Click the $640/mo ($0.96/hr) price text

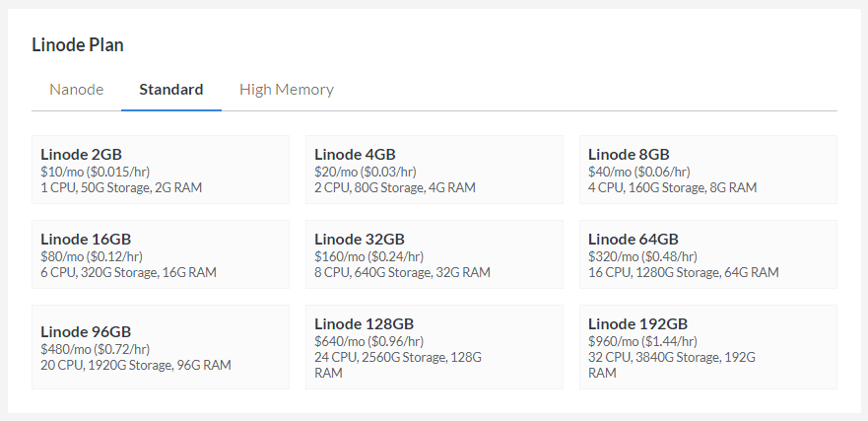click(x=369, y=341)
